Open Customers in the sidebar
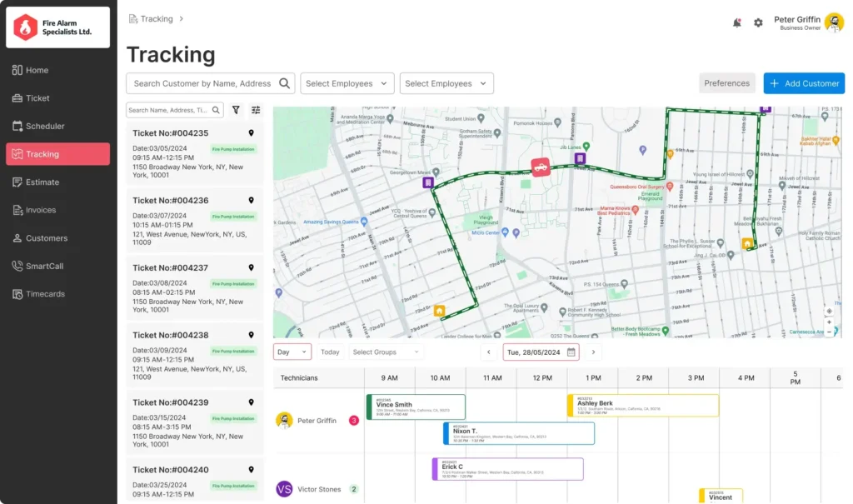Viewport: 853px width, 504px height. (x=57, y=238)
